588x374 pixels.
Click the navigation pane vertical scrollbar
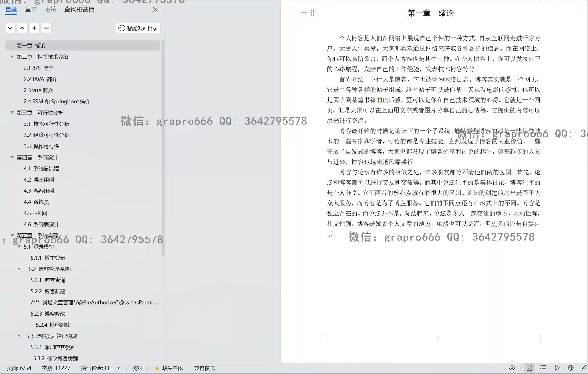[x=163, y=149]
